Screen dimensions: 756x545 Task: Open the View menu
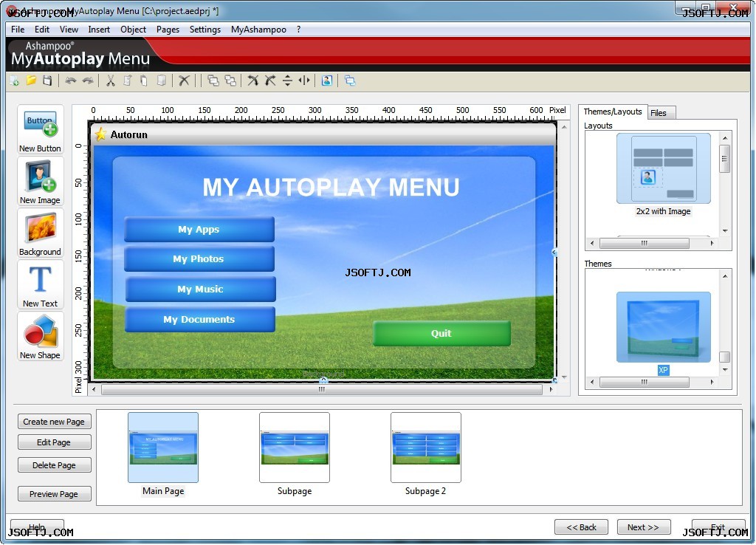69,30
